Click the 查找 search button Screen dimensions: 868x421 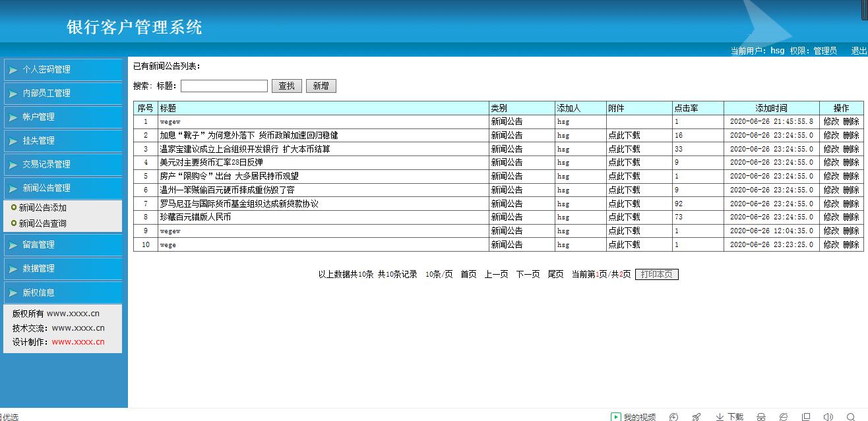(287, 86)
